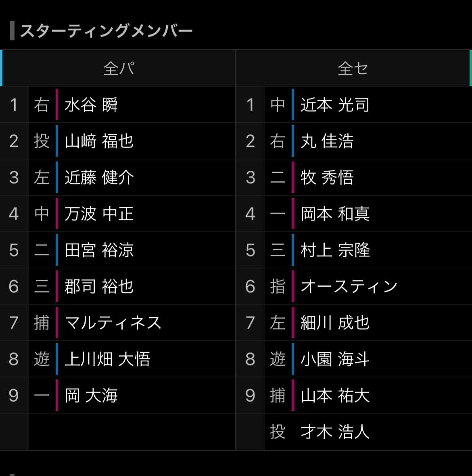Open 岡本 和真 player page
The image size is (472, 476).
(335, 214)
